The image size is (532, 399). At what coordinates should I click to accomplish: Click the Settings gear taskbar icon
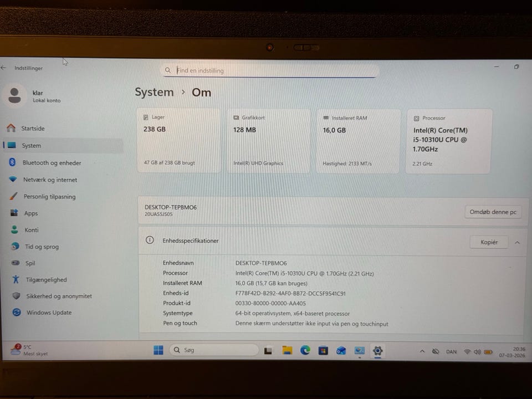pos(377,350)
